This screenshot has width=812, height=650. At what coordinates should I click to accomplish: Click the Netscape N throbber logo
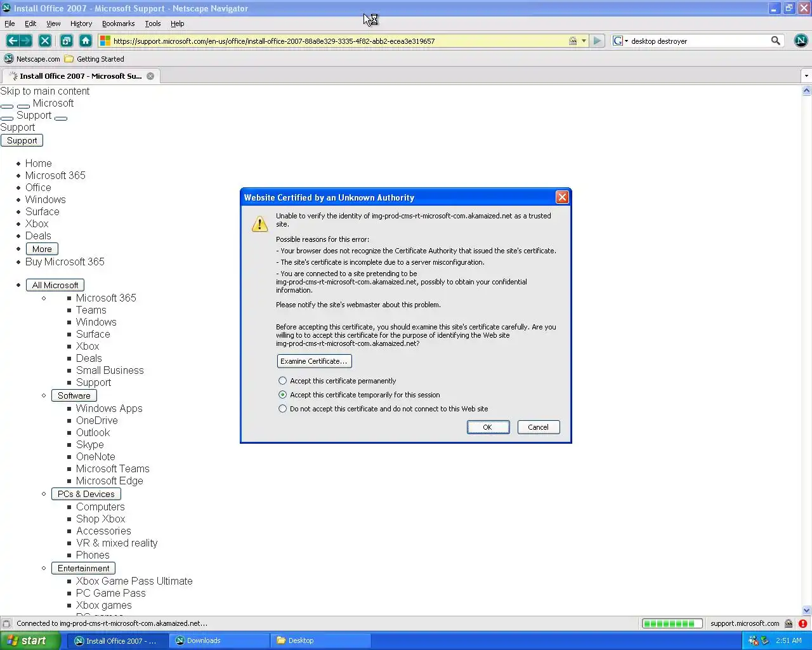pos(801,41)
